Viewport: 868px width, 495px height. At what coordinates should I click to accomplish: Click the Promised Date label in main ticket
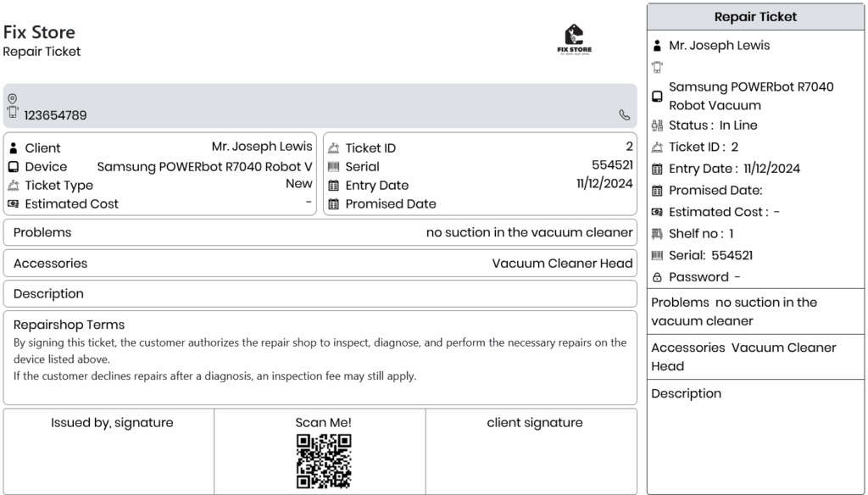391,203
